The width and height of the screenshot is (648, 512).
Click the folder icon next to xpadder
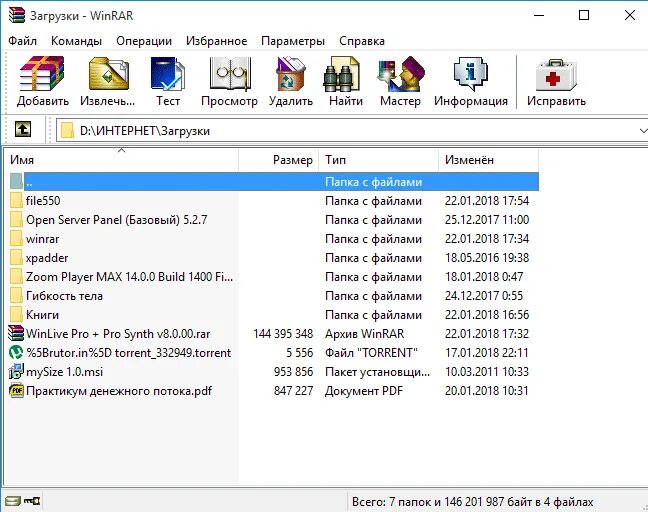[x=16, y=257]
